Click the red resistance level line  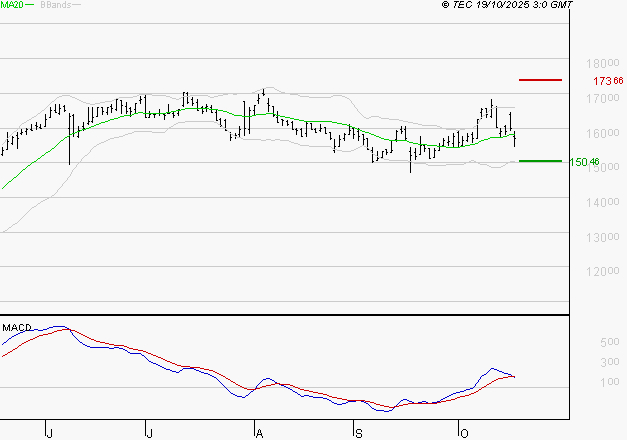[540, 80]
